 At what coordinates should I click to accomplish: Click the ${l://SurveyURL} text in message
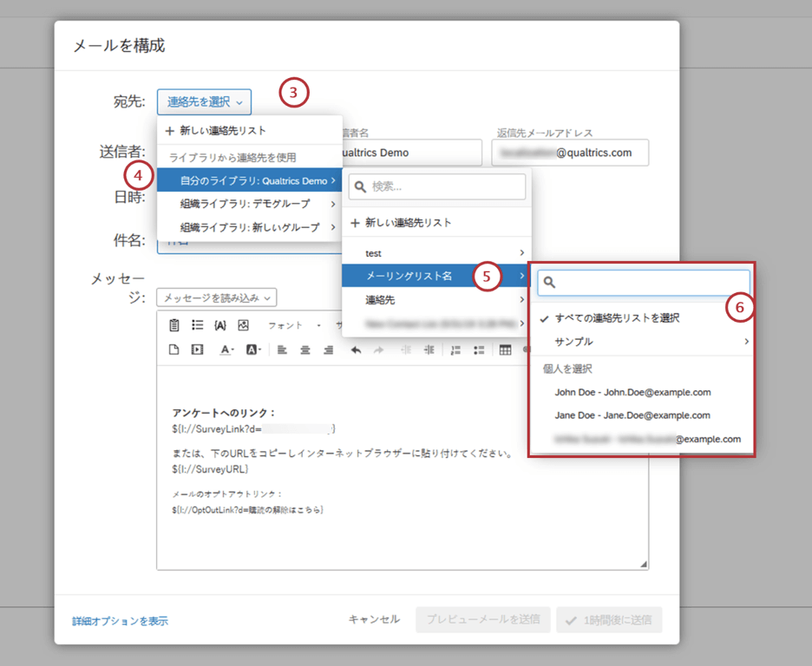pyautogui.click(x=210, y=469)
